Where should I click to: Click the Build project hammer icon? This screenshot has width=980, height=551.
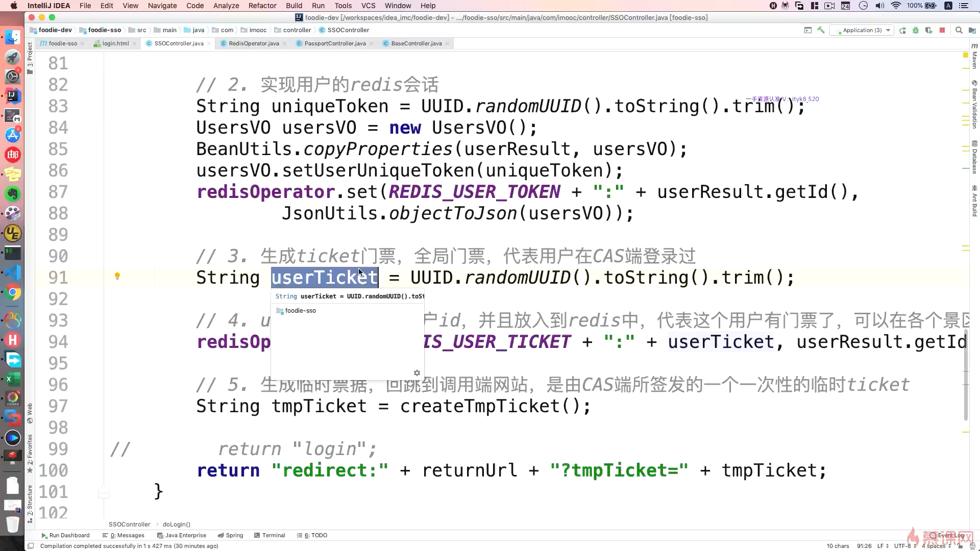(821, 30)
